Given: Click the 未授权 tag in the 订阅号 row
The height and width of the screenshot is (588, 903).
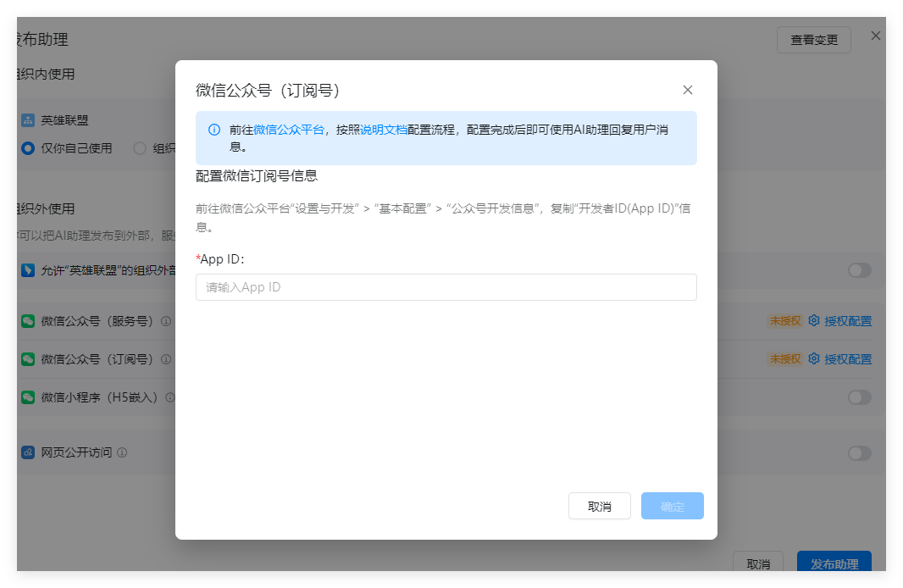Looking at the screenshot, I should pos(785,358).
